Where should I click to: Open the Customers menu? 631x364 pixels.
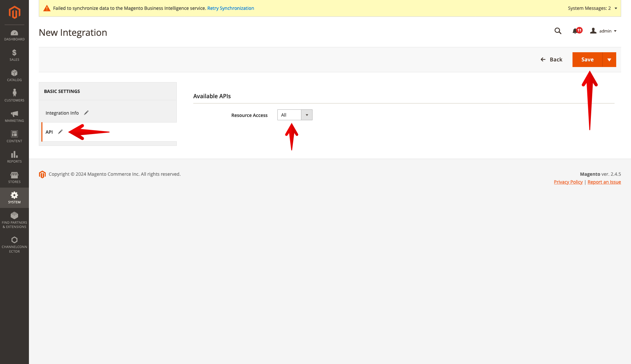point(14,96)
